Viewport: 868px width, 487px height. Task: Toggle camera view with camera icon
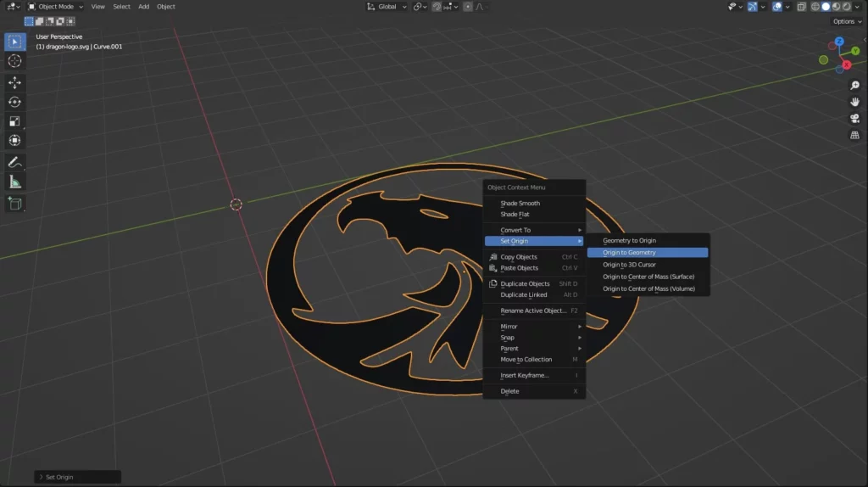coord(854,119)
